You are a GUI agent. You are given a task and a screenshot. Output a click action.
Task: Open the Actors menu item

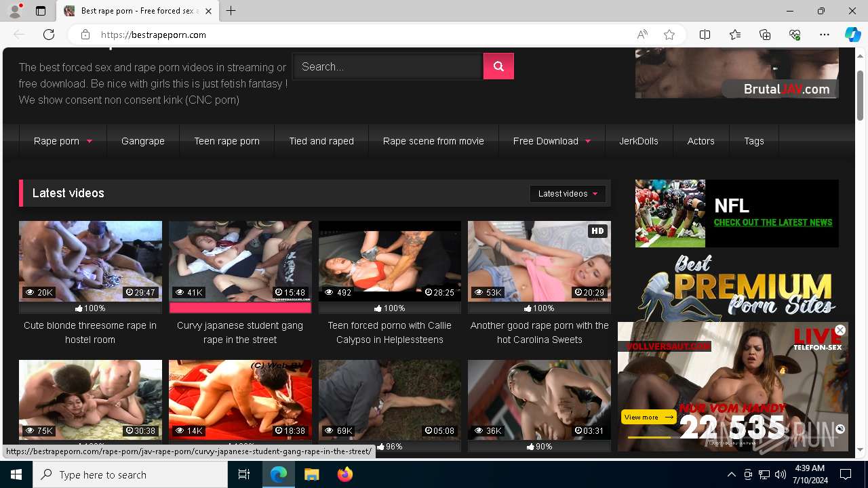[x=701, y=141]
